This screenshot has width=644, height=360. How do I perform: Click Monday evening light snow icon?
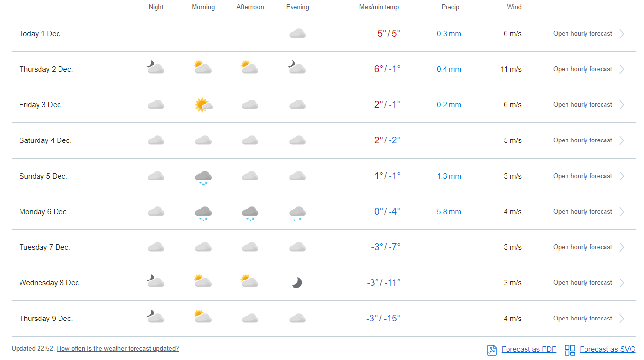[x=297, y=213]
